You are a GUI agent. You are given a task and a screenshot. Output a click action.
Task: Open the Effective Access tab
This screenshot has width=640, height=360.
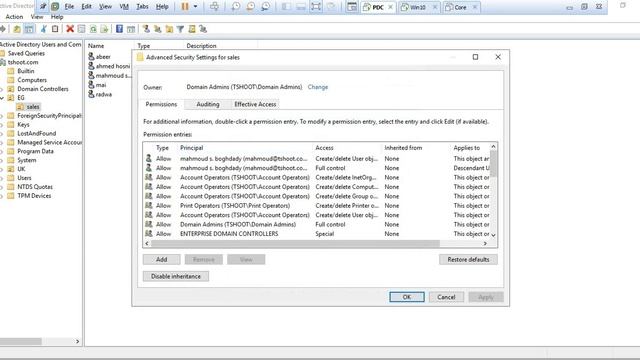(255, 104)
